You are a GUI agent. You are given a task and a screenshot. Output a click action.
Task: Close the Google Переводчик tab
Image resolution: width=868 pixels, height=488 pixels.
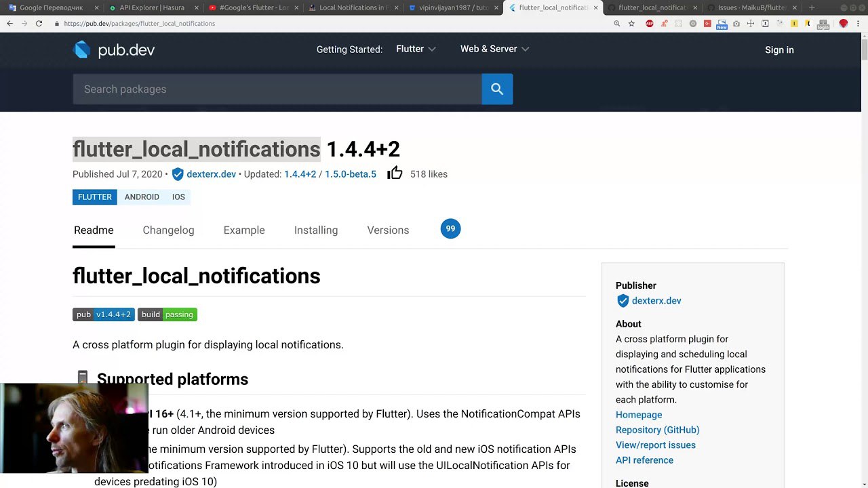pos(97,7)
